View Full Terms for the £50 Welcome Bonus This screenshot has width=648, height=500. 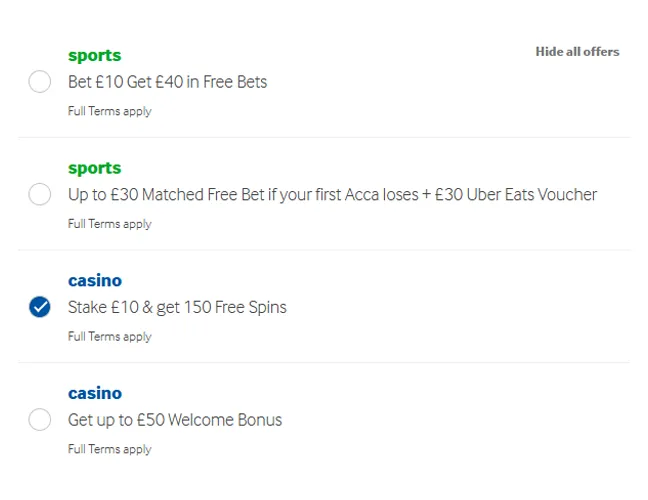coord(109,449)
